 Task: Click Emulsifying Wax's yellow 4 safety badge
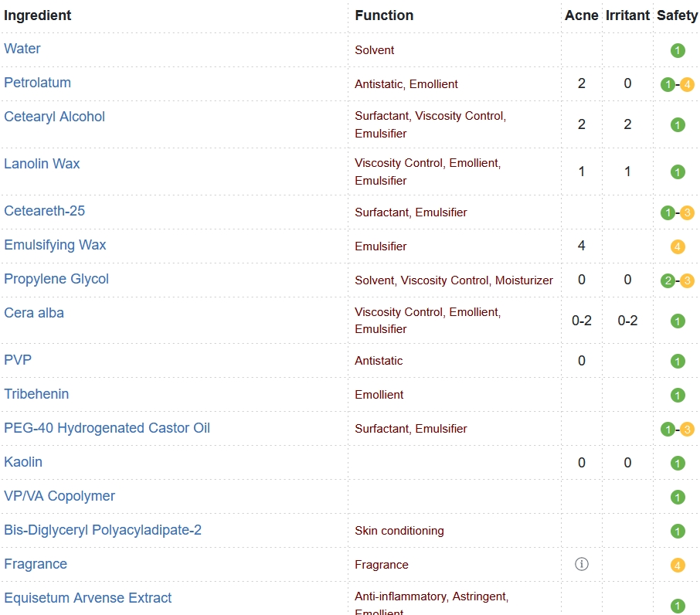[x=678, y=247]
